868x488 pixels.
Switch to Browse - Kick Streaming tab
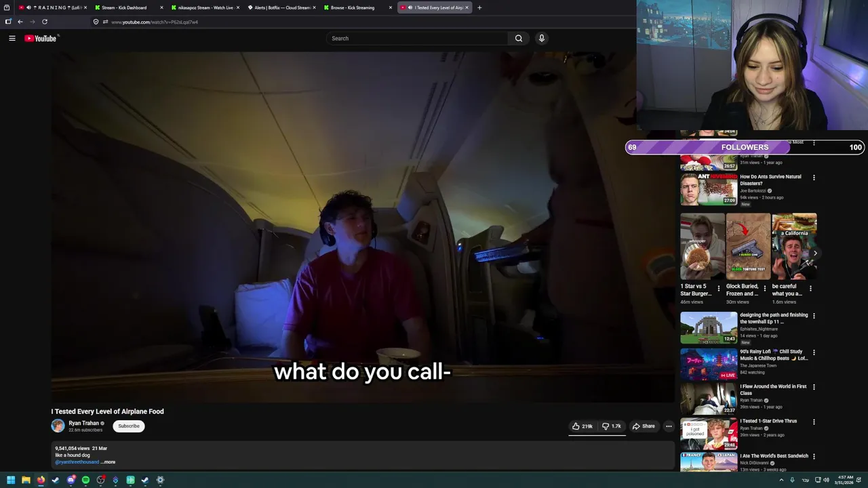tap(356, 7)
